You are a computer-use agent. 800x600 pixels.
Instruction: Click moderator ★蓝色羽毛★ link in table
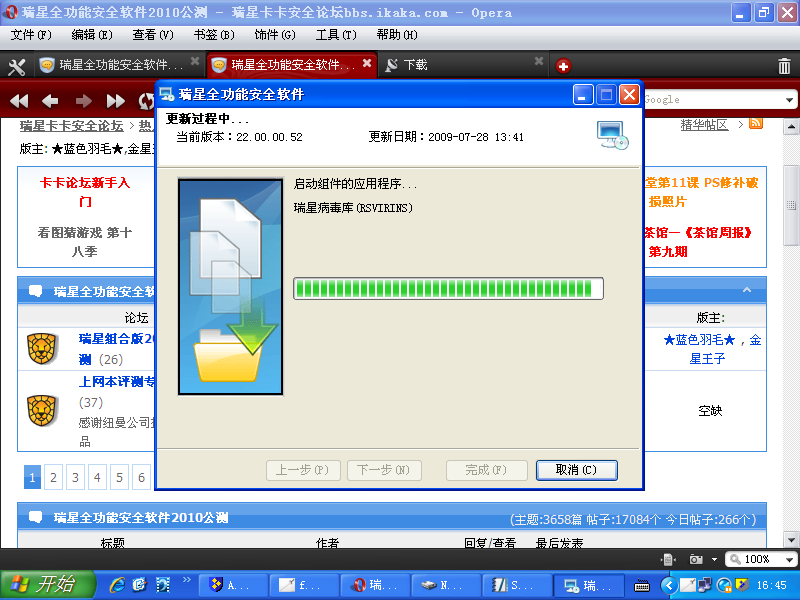coord(699,339)
